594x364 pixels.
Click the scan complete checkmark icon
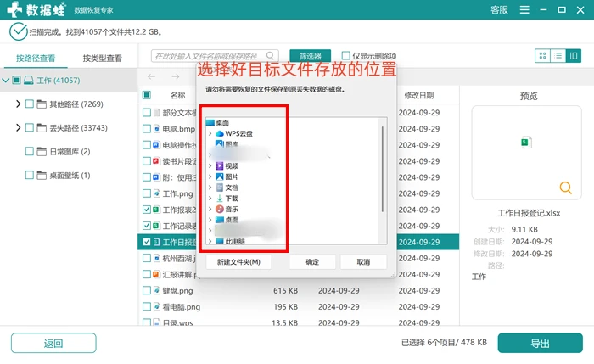[x=18, y=31]
